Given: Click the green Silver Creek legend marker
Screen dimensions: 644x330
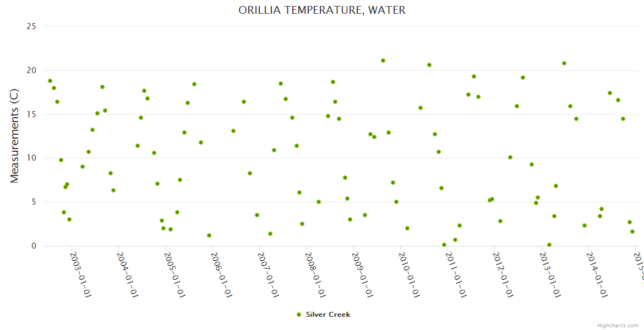Looking at the screenshot, I should (299, 315).
